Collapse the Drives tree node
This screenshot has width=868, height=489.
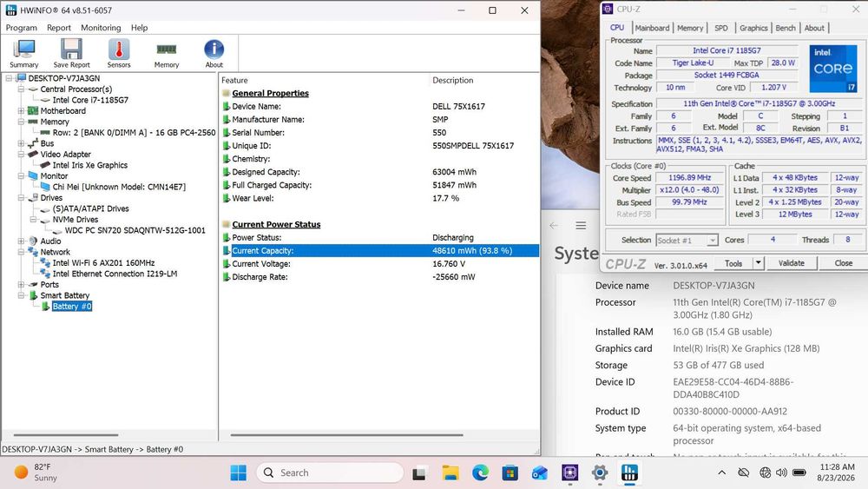(x=21, y=198)
